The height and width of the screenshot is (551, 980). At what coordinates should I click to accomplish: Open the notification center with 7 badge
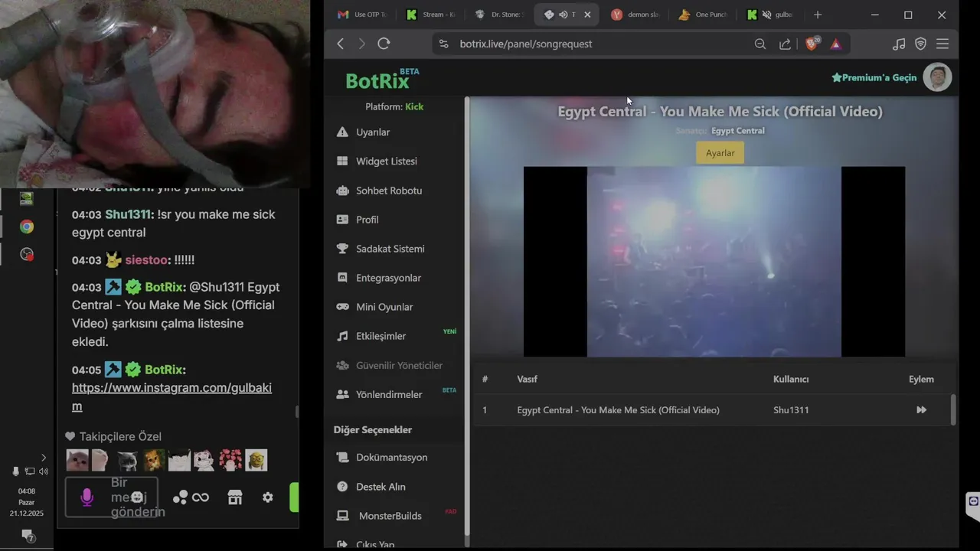pos(28,536)
